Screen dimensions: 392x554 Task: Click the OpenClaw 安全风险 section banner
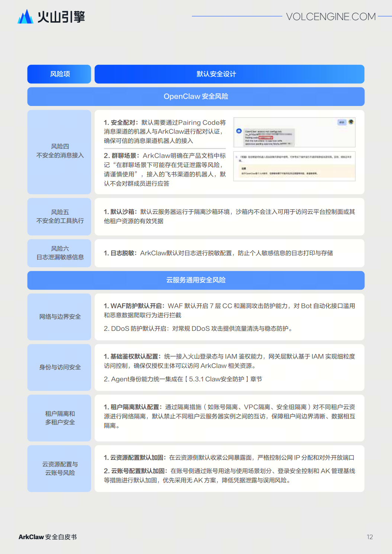coord(196,97)
